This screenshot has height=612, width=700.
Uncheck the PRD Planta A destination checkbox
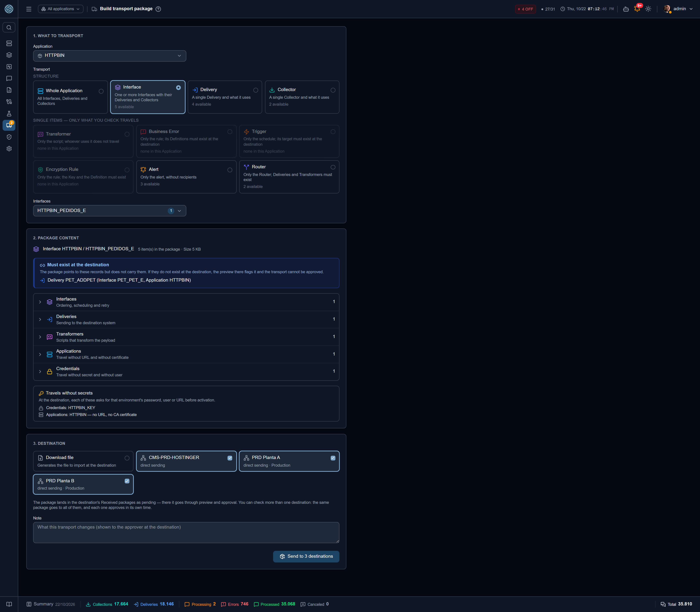coord(333,458)
